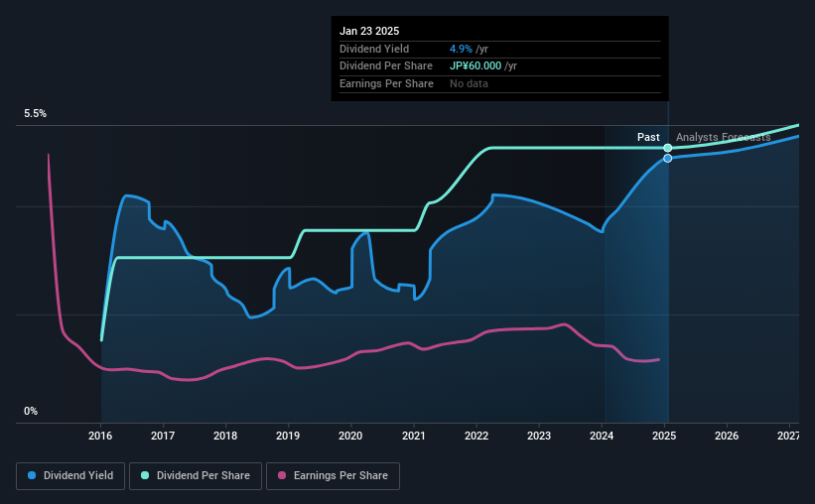Image resolution: width=815 pixels, height=504 pixels.
Task: Click the Past label on the chart
Action: [648, 137]
